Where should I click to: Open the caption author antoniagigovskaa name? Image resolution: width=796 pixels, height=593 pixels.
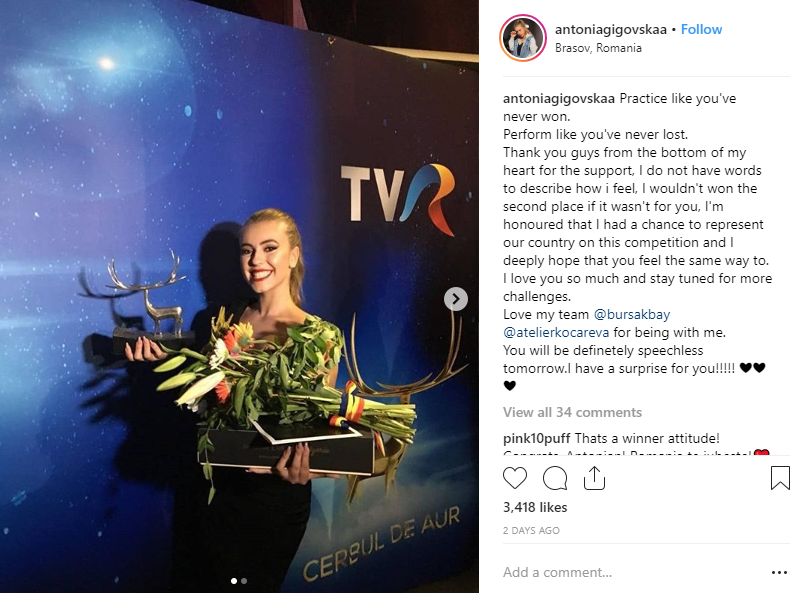[x=559, y=98]
